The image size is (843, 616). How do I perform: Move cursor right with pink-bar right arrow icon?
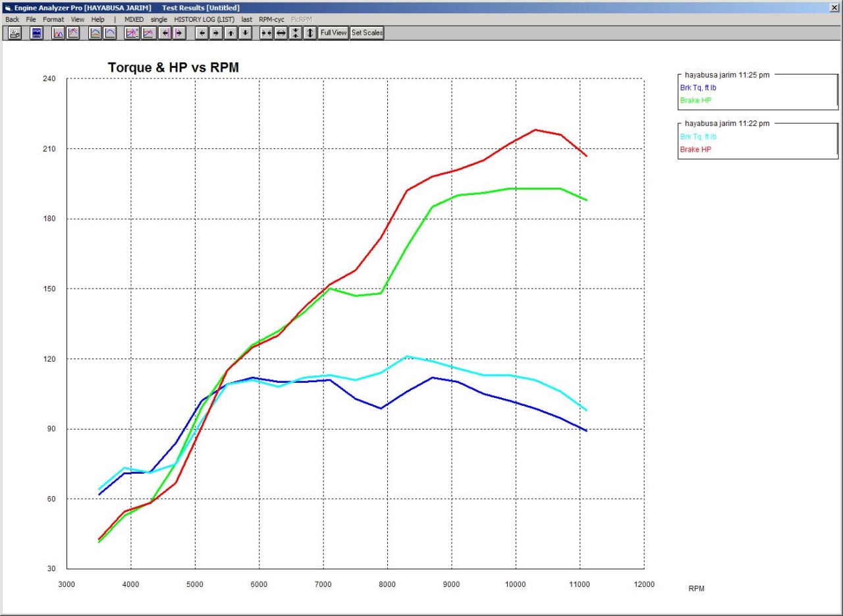pyautogui.click(x=179, y=33)
